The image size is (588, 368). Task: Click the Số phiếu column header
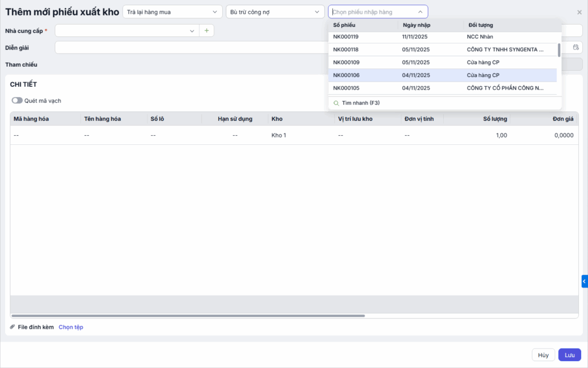pyautogui.click(x=363, y=25)
